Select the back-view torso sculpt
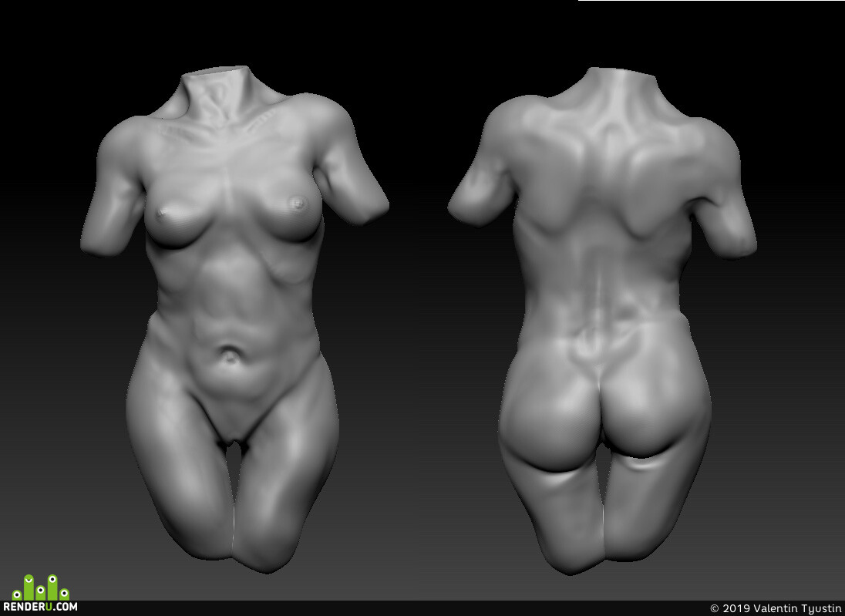The image size is (845, 616). pyautogui.click(x=602, y=321)
